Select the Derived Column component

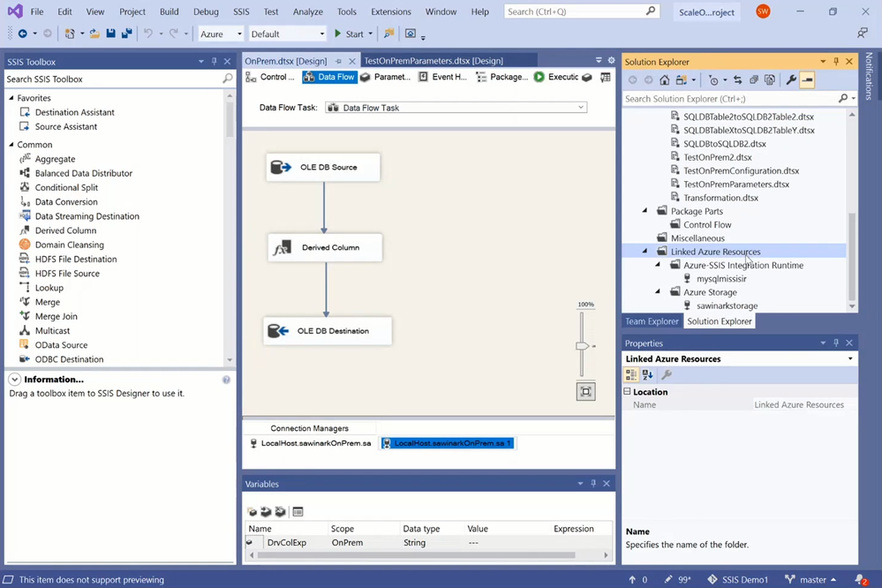325,247
